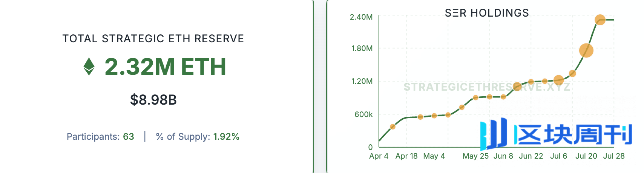Click the orange data point overlapping the watermark
This screenshot has height=173, width=644.
click(517, 87)
